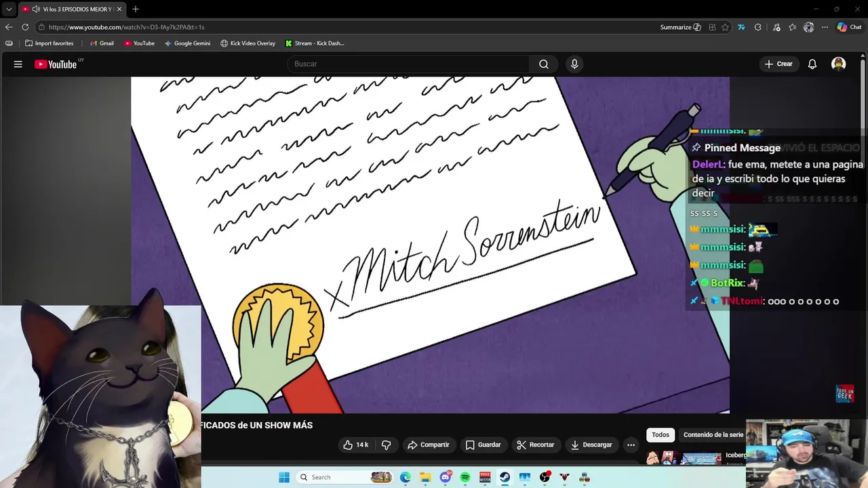Open a new browser tab
This screenshot has width=868, height=488.
pos(136,9)
